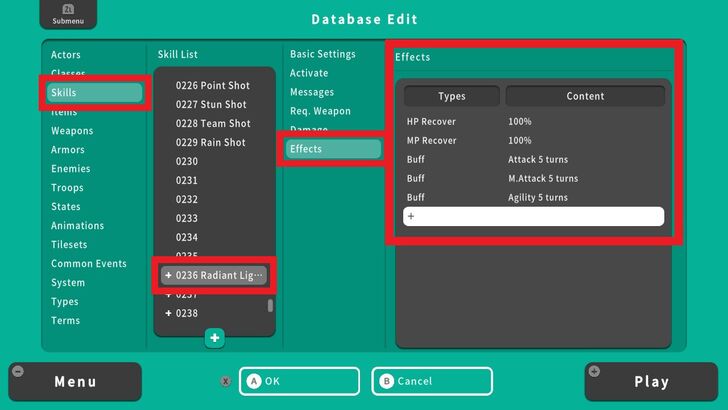The height and width of the screenshot is (410, 728).
Task: Click the Types column header
Action: pyautogui.click(x=451, y=96)
